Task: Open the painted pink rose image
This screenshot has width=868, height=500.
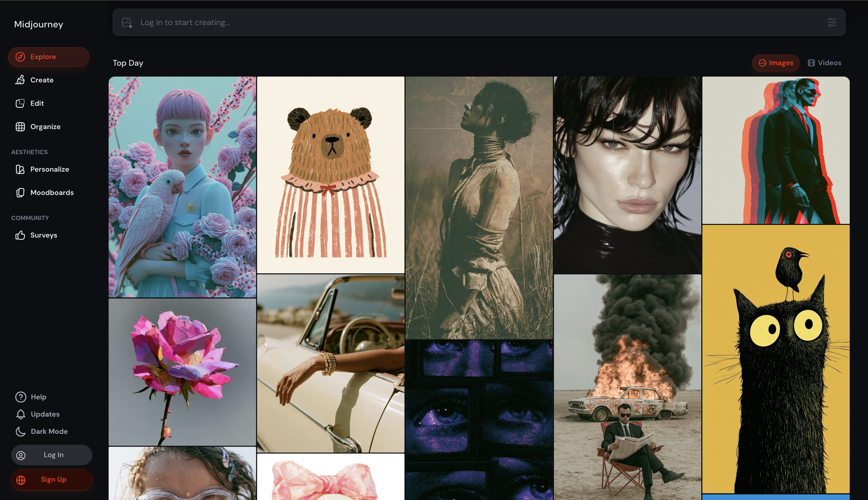Action: [182, 372]
